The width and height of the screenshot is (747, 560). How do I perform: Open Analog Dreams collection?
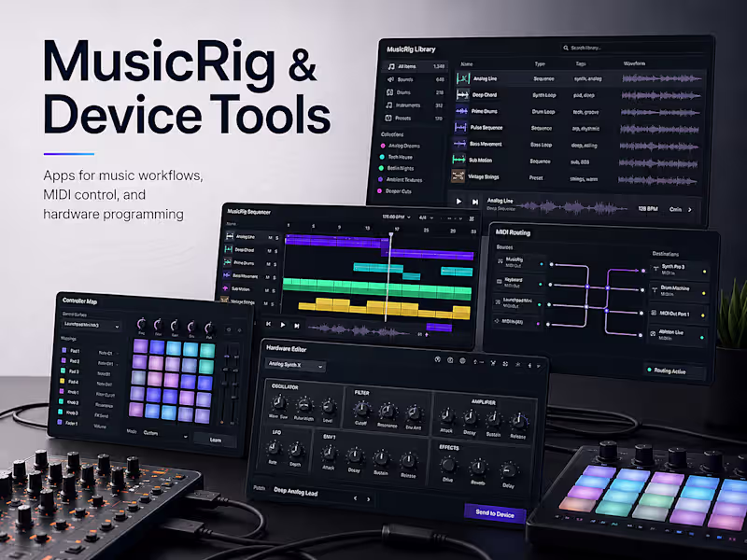(401, 146)
